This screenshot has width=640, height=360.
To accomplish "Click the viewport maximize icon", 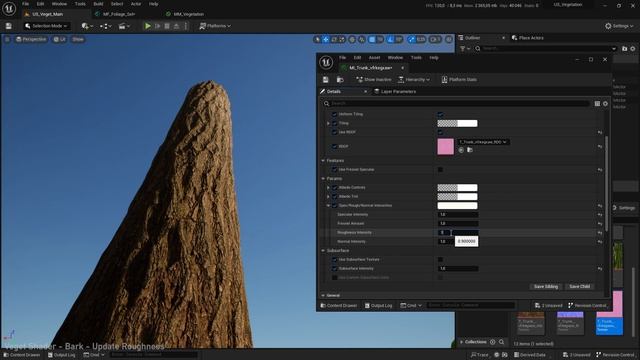I will pos(449,39).
